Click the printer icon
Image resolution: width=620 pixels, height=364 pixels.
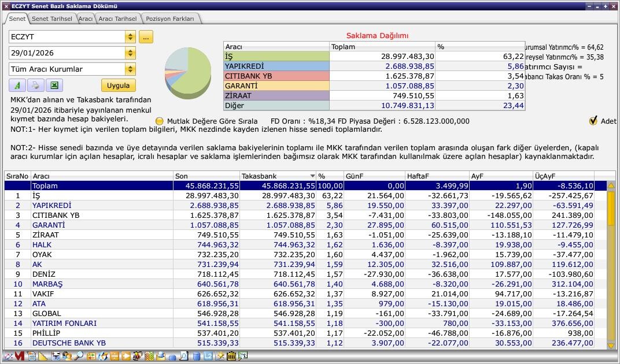pos(35,86)
